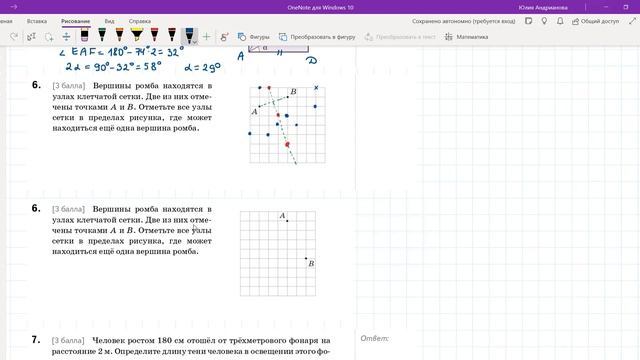Pick the green-tipped pen
The image size is (640, 360).
pyautogui.click(x=102, y=36)
